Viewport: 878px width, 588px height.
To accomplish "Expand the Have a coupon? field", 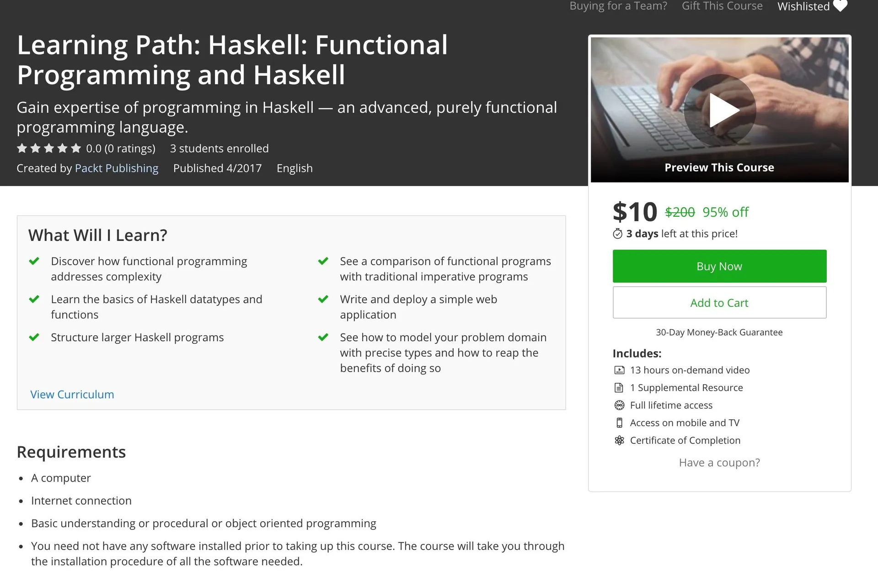I will [719, 463].
